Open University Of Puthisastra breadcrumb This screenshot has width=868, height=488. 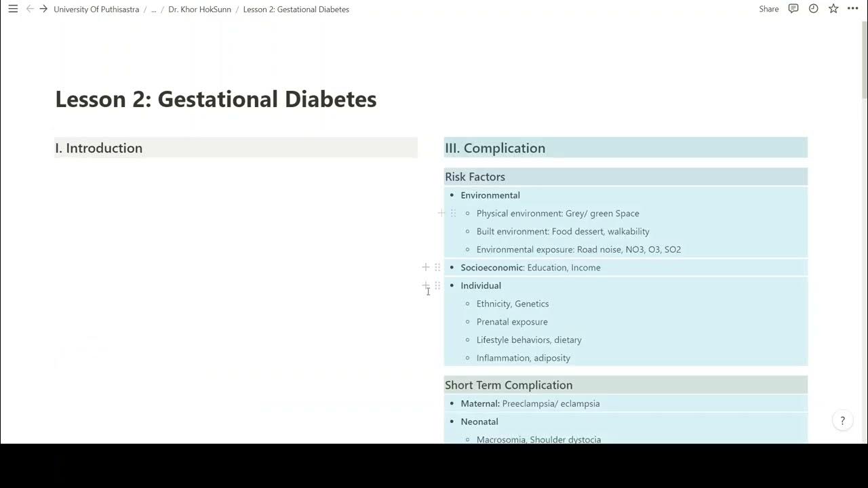pos(96,9)
